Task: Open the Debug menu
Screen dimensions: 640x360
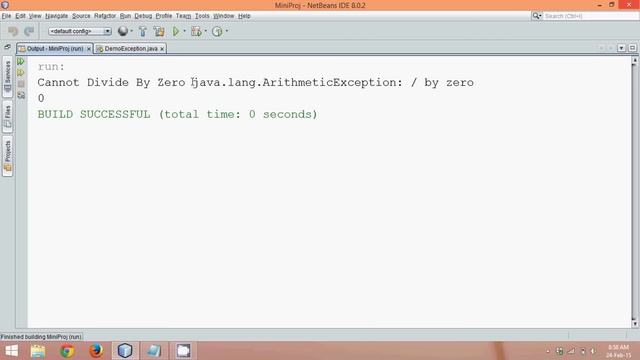Action: pos(143,16)
